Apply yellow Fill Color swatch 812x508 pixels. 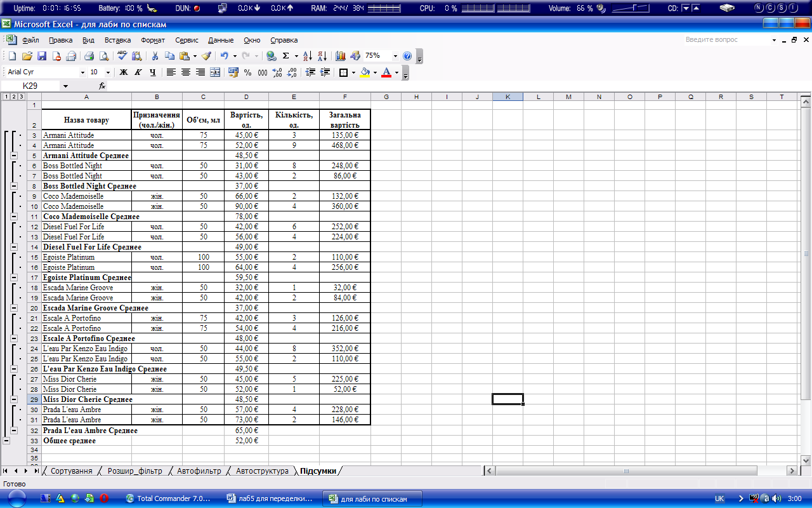pyautogui.click(x=365, y=72)
